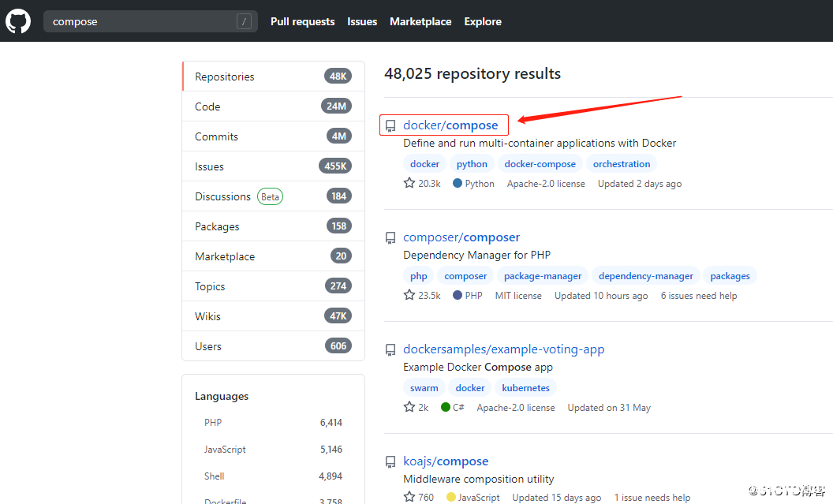Image resolution: width=833 pixels, height=504 pixels.
Task: Click the star icon showing 23.5k
Action: pyautogui.click(x=409, y=295)
